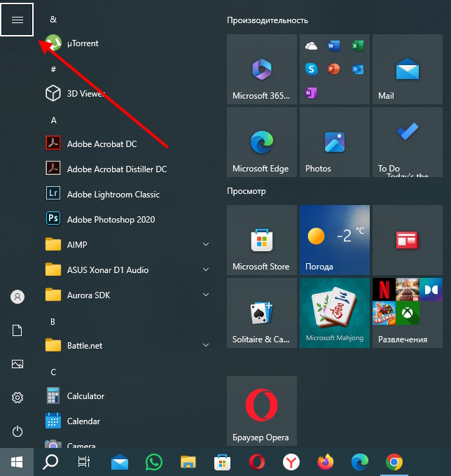Click the letter C section header
Screen dimensions: 451x476
point(53,372)
